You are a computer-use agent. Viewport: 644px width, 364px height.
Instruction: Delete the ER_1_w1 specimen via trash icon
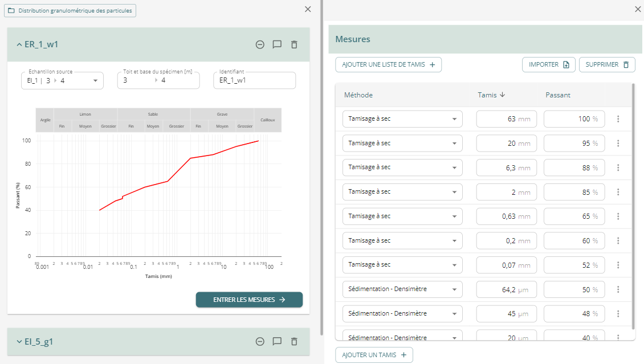[294, 44]
